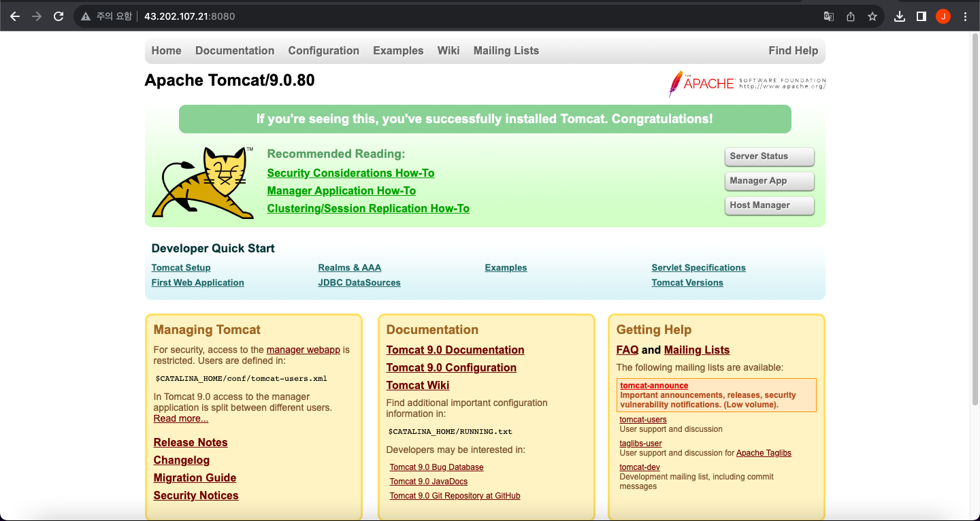Screen dimensions: 980x521
Task: Click the Apache Software Foundation logo
Action: [747, 84]
